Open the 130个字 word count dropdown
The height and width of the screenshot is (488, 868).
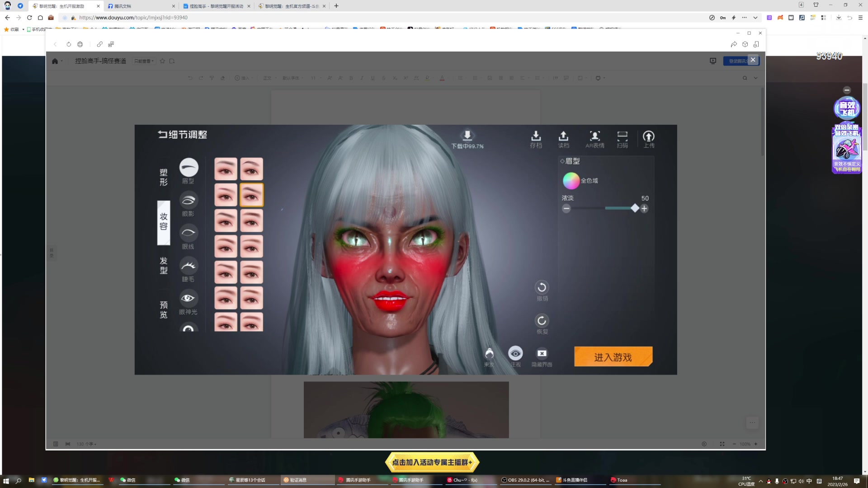(x=86, y=444)
